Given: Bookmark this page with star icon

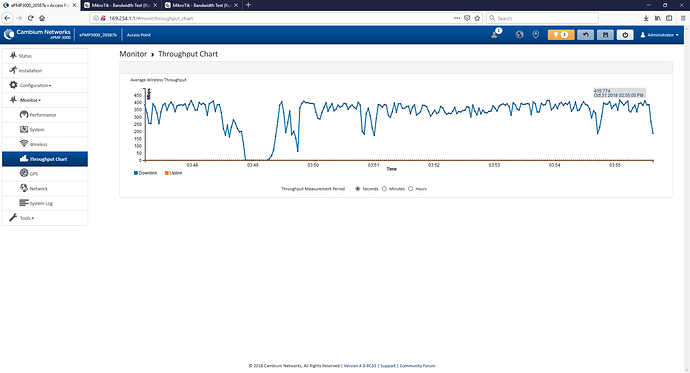Looking at the screenshot, I should click(x=477, y=18).
